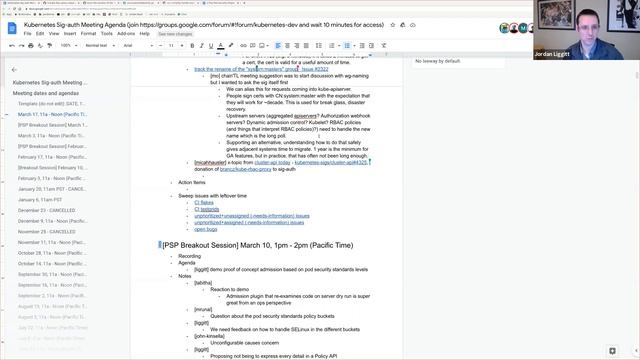Increase the paragraph indent
Screen dimensions: 640x360
click(x=371, y=45)
